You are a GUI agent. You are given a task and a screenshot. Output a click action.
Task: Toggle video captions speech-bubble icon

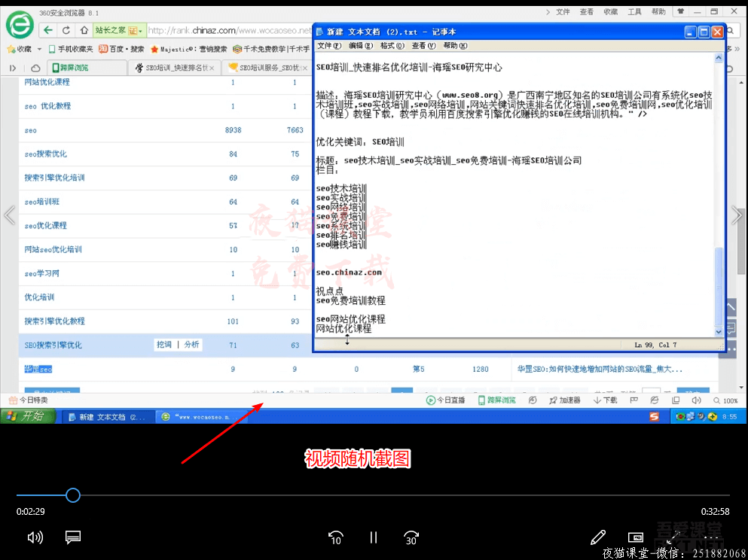(73, 537)
